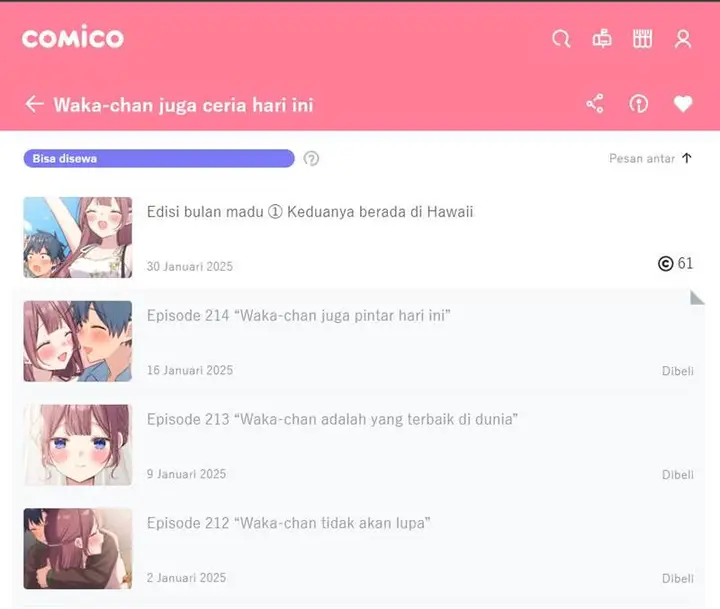Open Episode 214 Waka-chan juga pintar
Screen dimensions: 720x609
(x=298, y=316)
